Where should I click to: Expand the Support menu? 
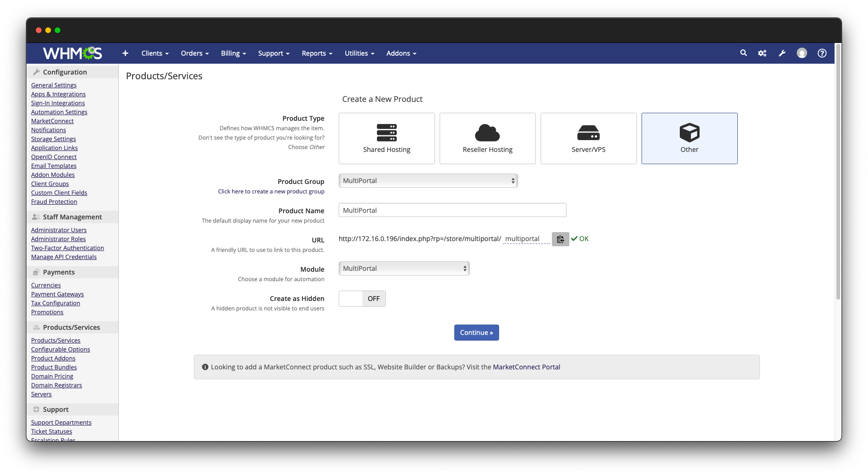[x=274, y=53]
